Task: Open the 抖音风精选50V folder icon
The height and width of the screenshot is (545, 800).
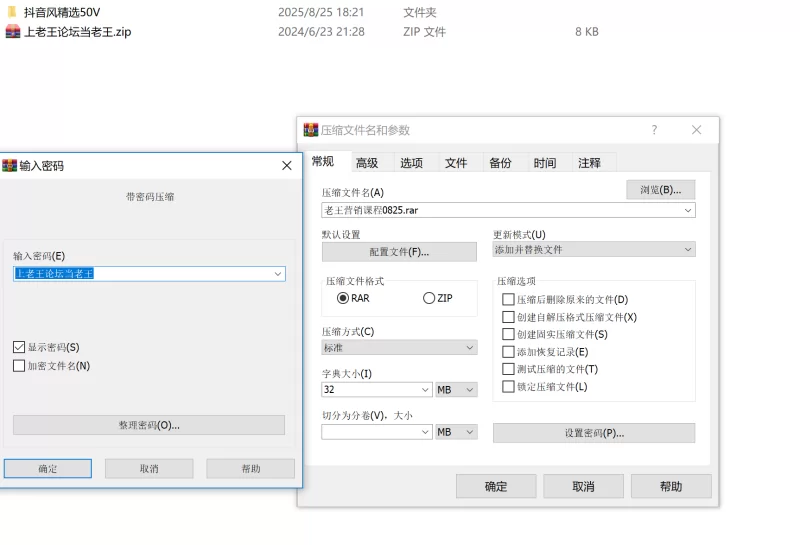Action: point(12,12)
